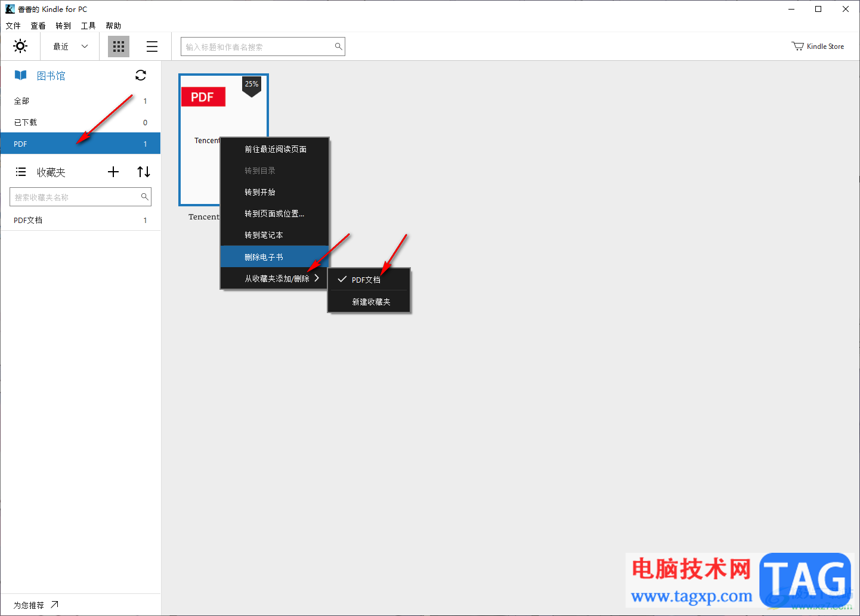Open the 文件 menu
The image size is (860, 616).
[13, 26]
